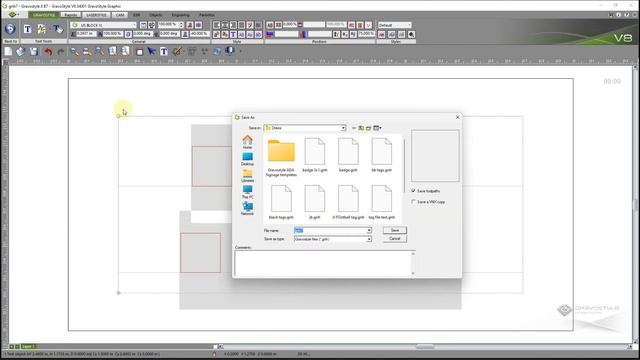The height and width of the screenshot is (360, 640).
Task: Open the Edit menu
Action: coord(136,15)
